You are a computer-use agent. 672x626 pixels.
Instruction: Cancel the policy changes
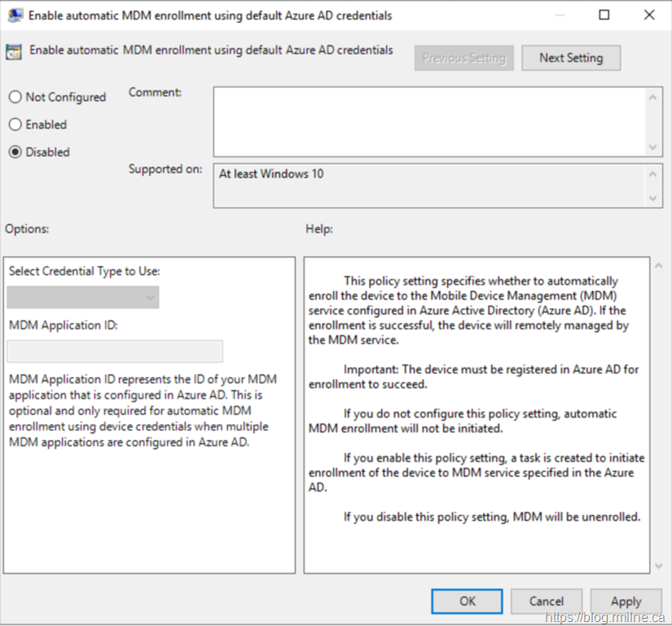[546, 602]
